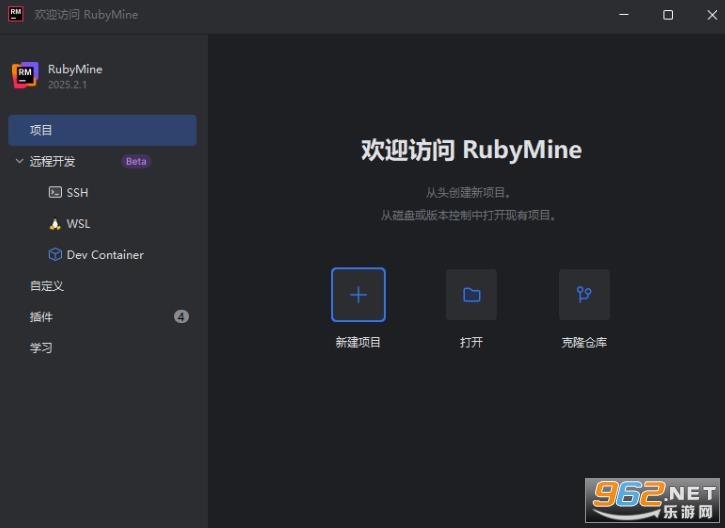Collapse the 远程开发 section chevron
The height and width of the screenshot is (528, 725).
[19, 161]
